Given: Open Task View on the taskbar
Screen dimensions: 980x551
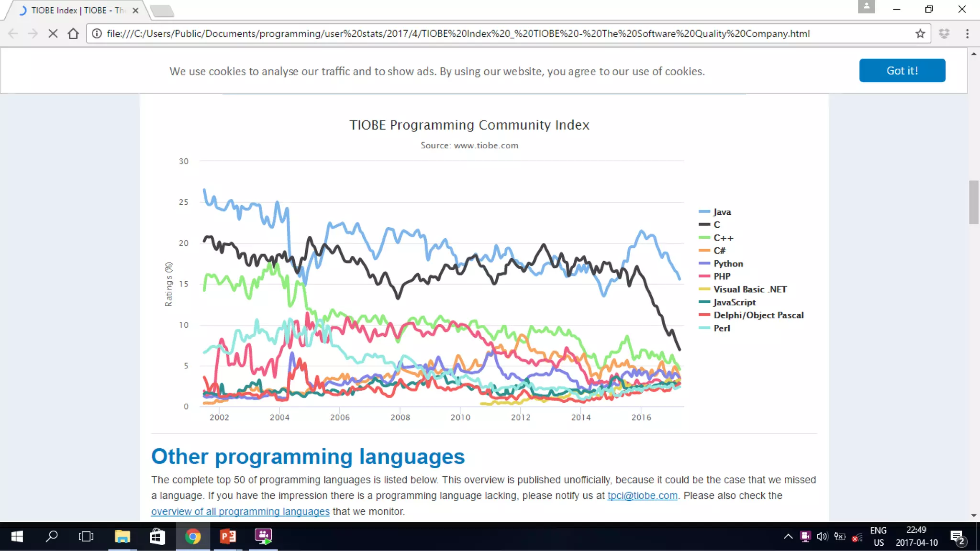Looking at the screenshot, I should tap(86, 537).
